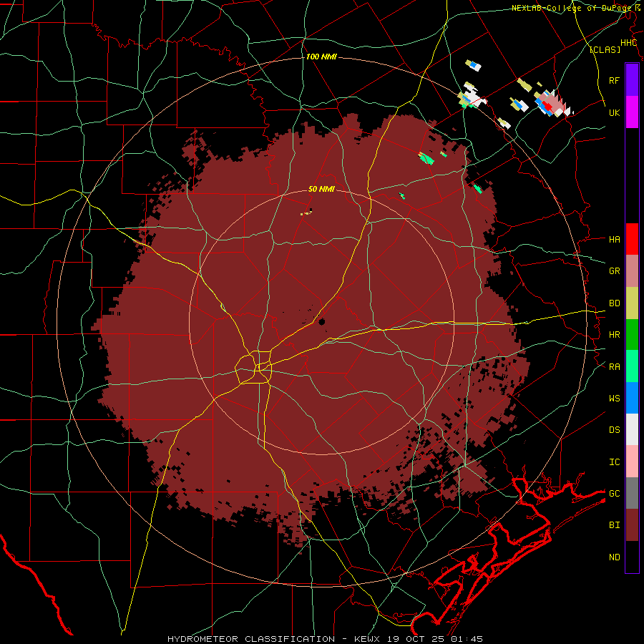The width and height of the screenshot is (644, 644).
Task: Click the red hail echo in northeast storm
Action: tap(547, 105)
